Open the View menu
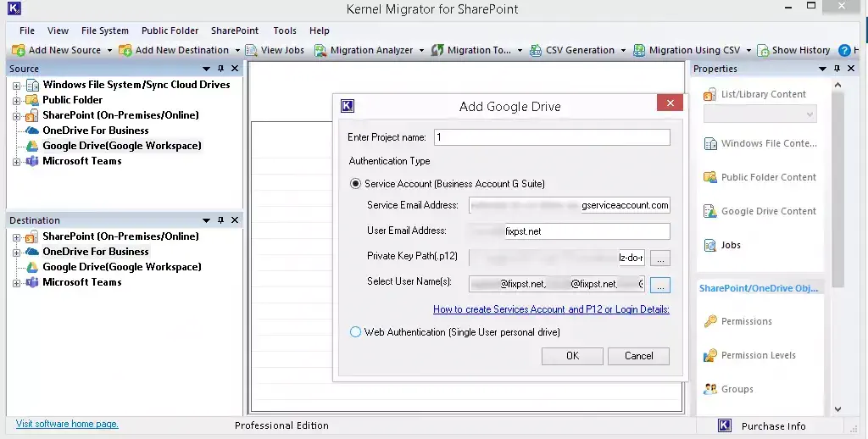This screenshot has width=868, height=439. click(58, 31)
